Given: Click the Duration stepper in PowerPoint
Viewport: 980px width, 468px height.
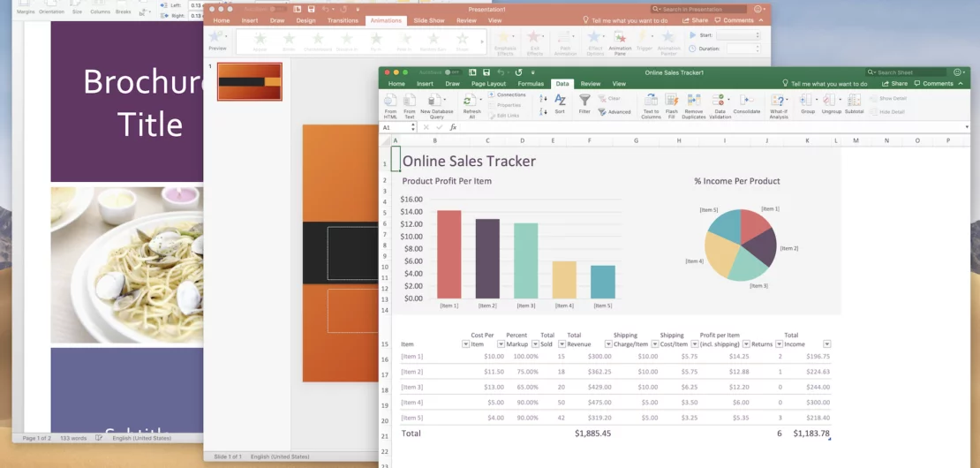Looking at the screenshot, I should point(758,48).
